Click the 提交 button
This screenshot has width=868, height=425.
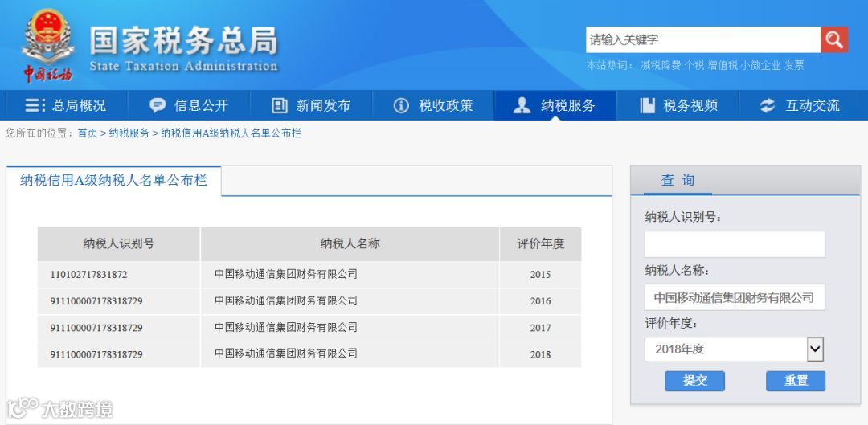click(x=694, y=381)
